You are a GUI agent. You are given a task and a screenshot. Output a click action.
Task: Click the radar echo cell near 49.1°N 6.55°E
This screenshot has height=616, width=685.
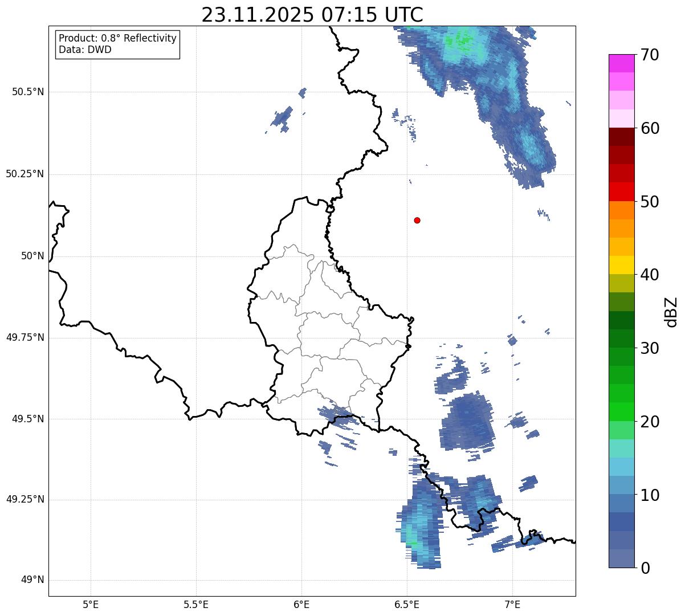click(421, 523)
